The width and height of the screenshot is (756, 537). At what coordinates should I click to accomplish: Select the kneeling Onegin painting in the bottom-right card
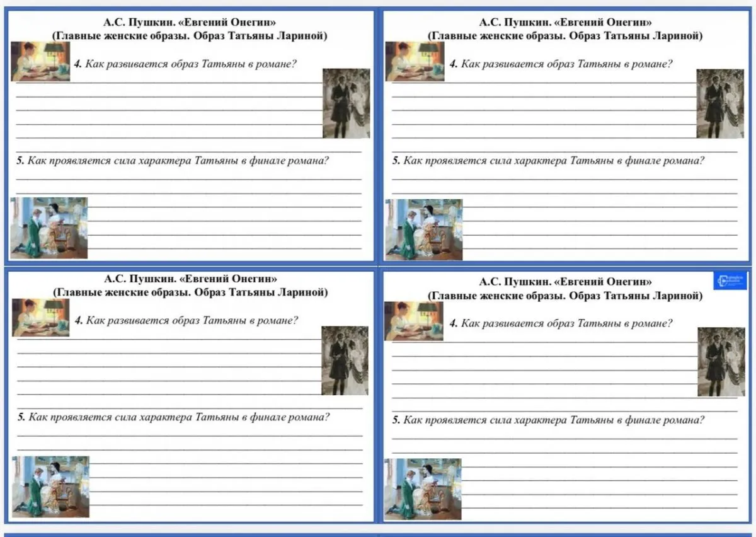[x=423, y=489]
